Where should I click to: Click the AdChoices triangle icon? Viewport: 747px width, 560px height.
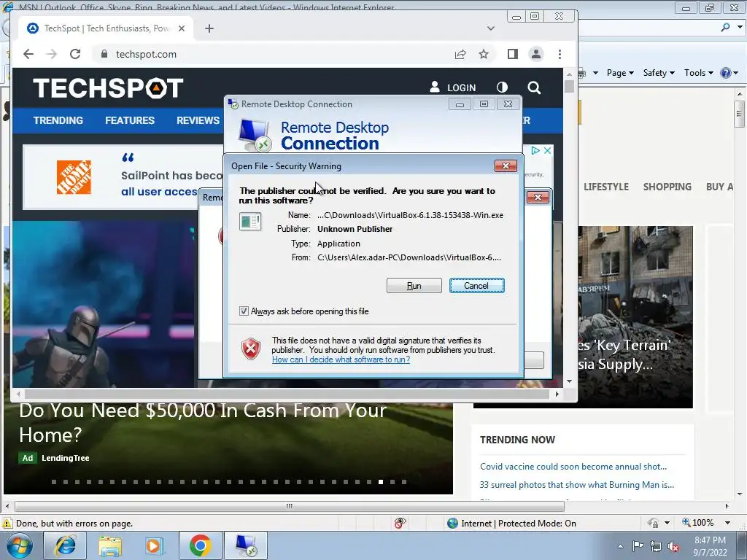point(535,150)
